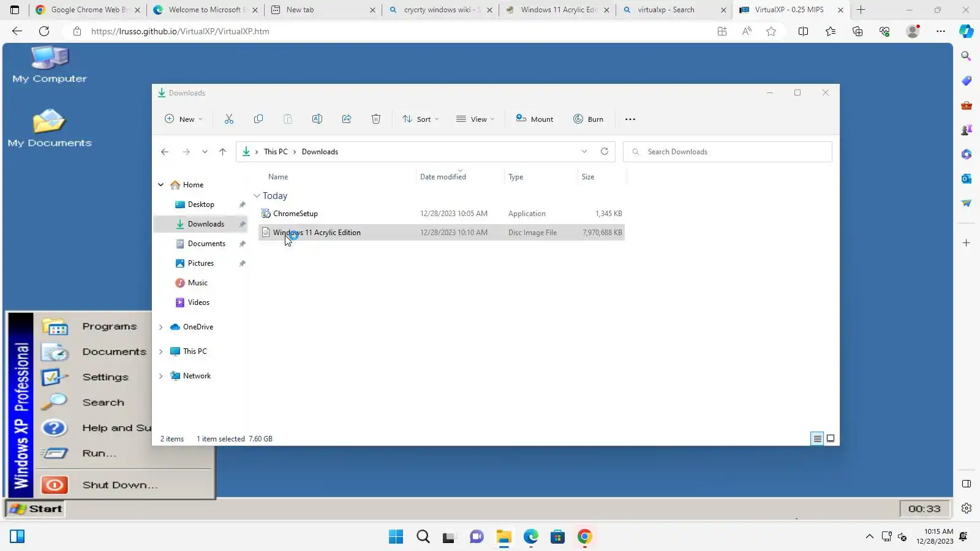Expand the Network tree node
The width and height of the screenshot is (980, 551).
tap(161, 376)
